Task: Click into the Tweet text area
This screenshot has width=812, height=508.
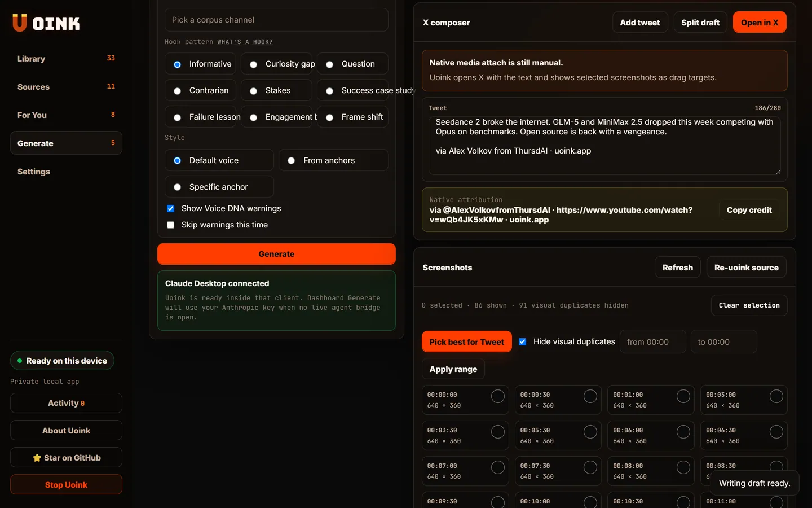Action: point(604,146)
